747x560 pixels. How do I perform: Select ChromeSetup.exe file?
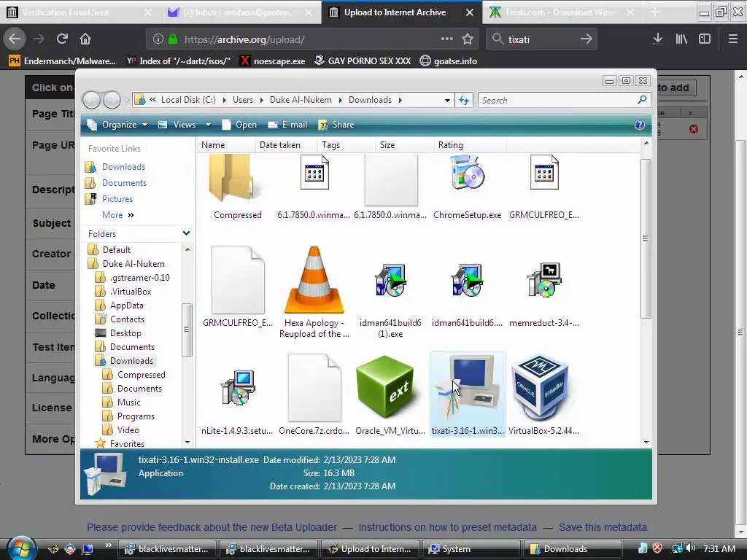(468, 187)
